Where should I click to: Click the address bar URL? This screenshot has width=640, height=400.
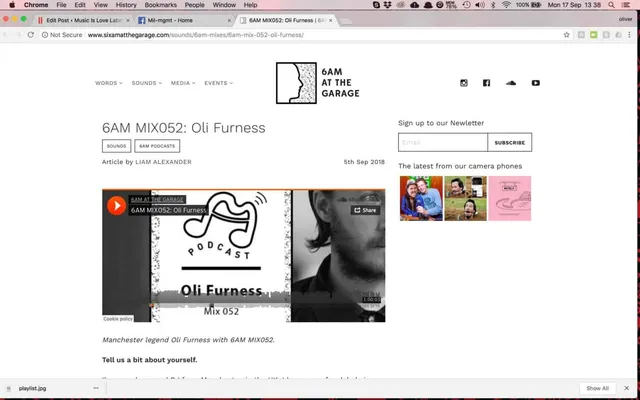pyautogui.click(x=196, y=35)
